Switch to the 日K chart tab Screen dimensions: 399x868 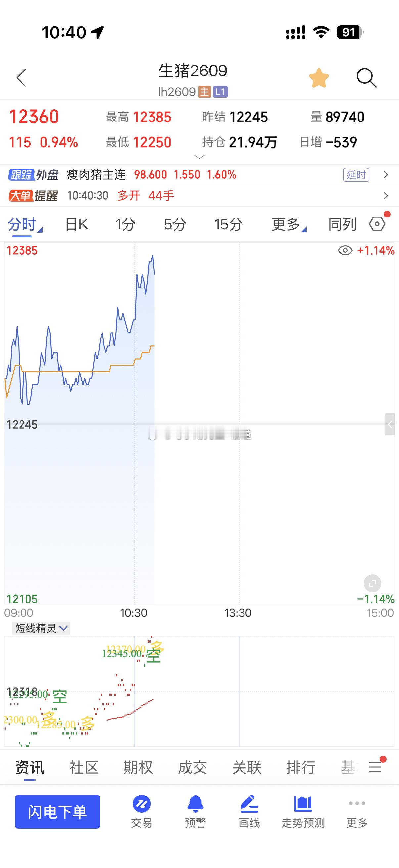77,224
